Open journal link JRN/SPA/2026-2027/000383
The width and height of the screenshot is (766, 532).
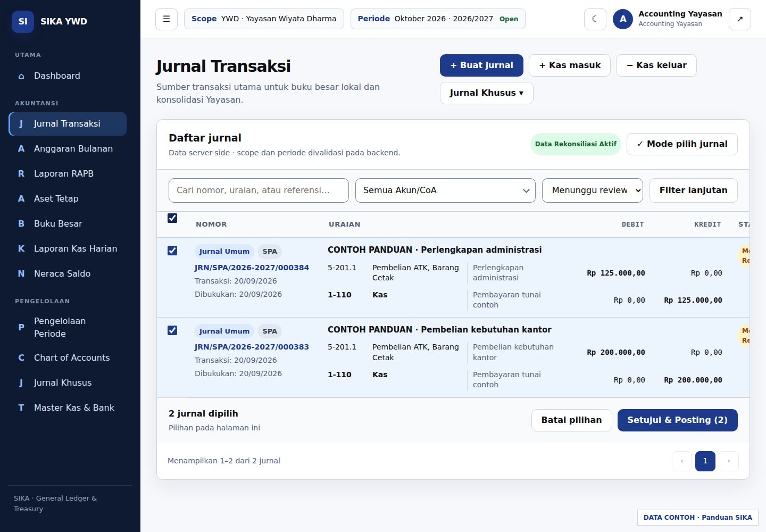tap(252, 347)
